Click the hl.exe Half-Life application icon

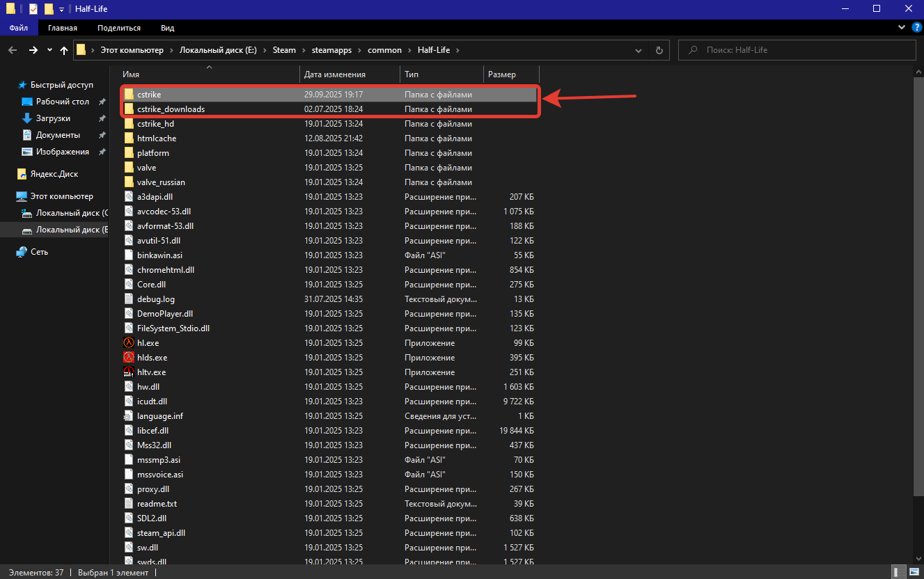click(x=129, y=343)
